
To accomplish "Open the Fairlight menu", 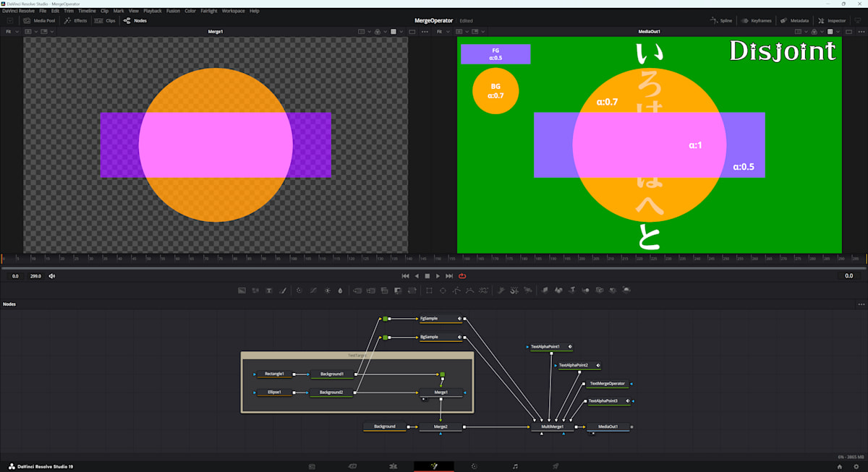I will [x=208, y=11].
